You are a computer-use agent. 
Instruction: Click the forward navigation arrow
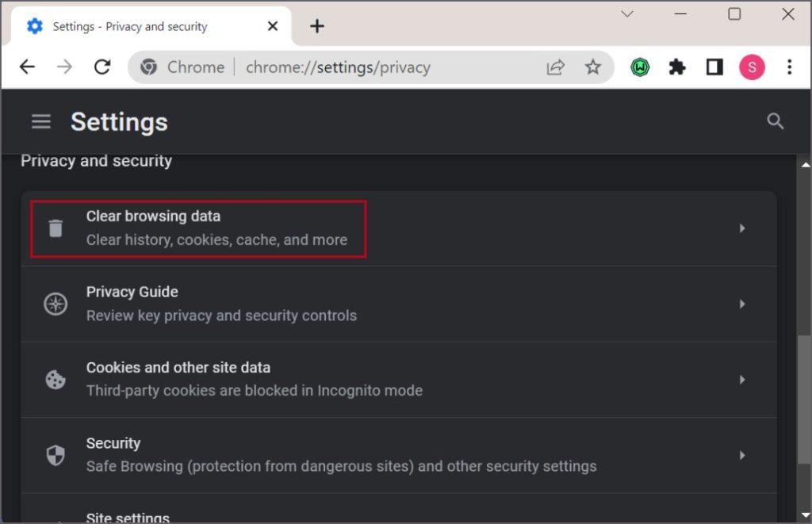pos(65,67)
